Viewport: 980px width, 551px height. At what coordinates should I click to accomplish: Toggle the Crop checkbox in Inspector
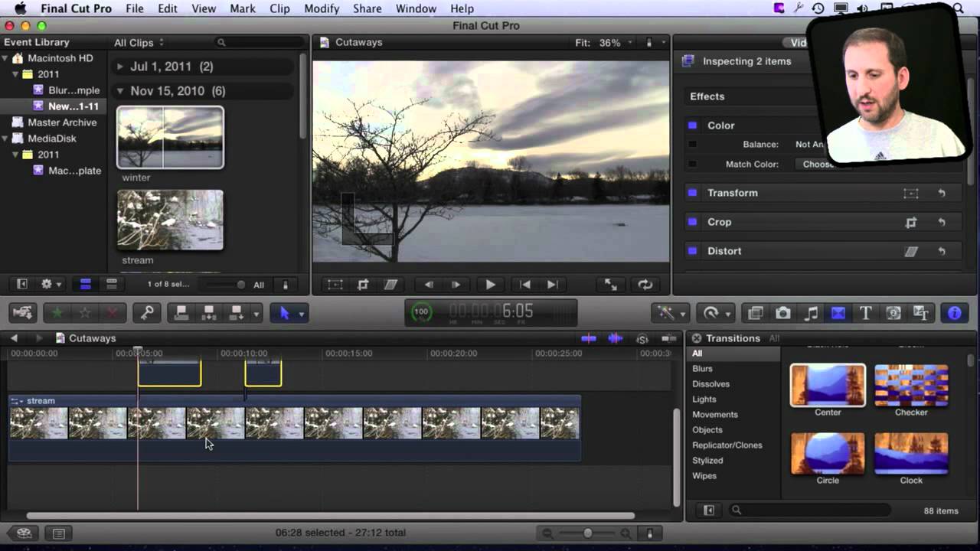(692, 222)
